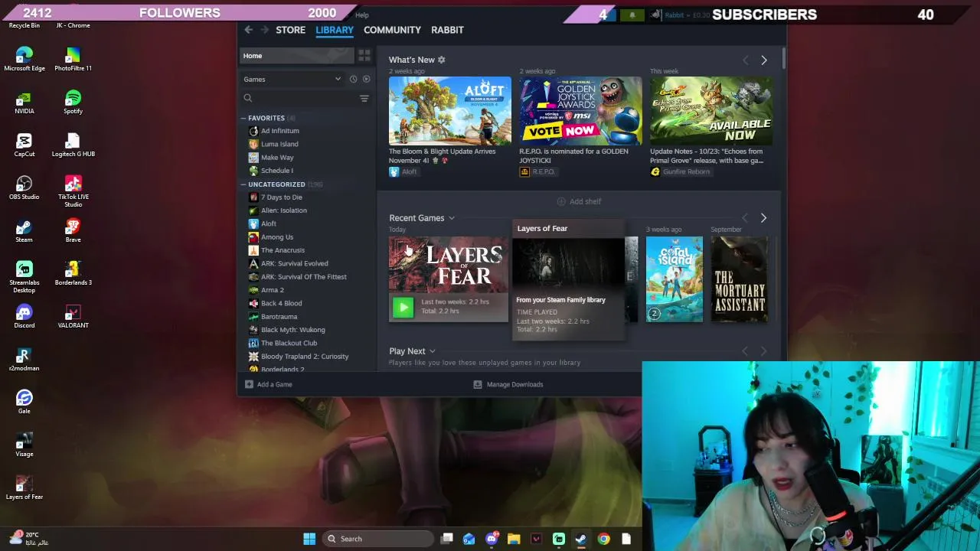Screen dimensions: 980x551
Task: Show next Recent Games items
Action: click(763, 218)
